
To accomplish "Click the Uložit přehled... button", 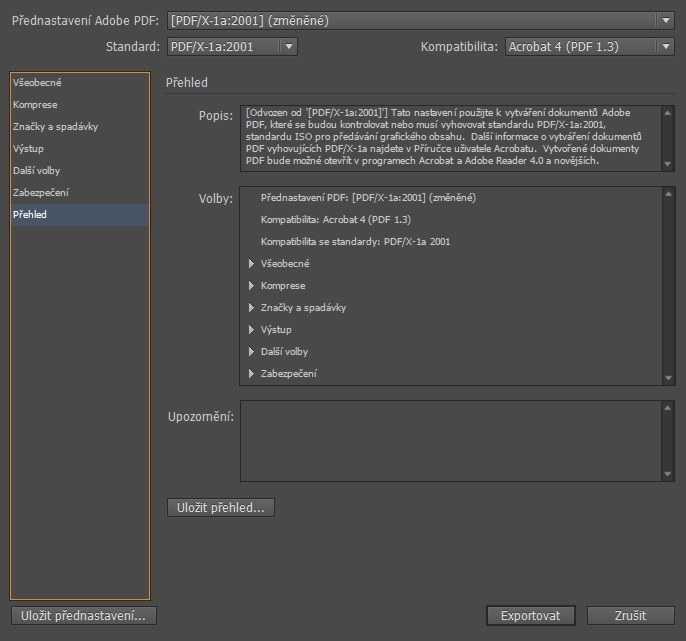I will [x=221, y=508].
